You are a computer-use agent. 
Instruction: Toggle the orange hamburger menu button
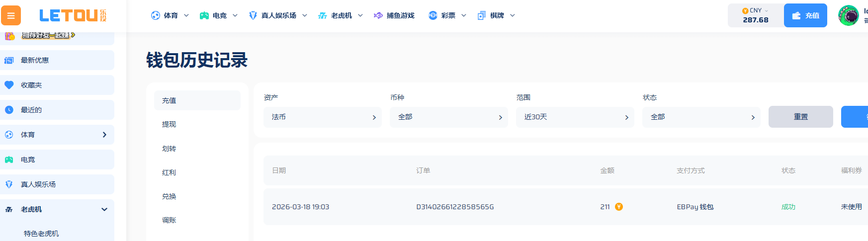[x=11, y=15]
